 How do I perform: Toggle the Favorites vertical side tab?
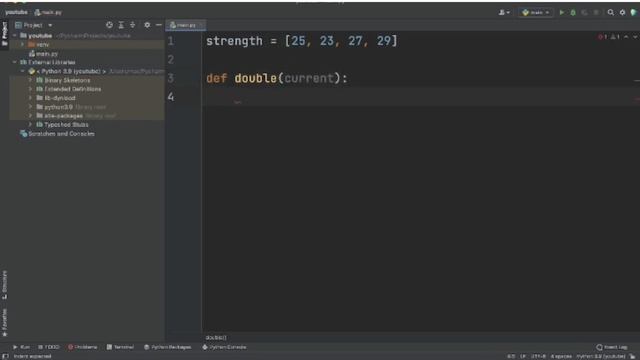pyautogui.click(x=4, y=322)
